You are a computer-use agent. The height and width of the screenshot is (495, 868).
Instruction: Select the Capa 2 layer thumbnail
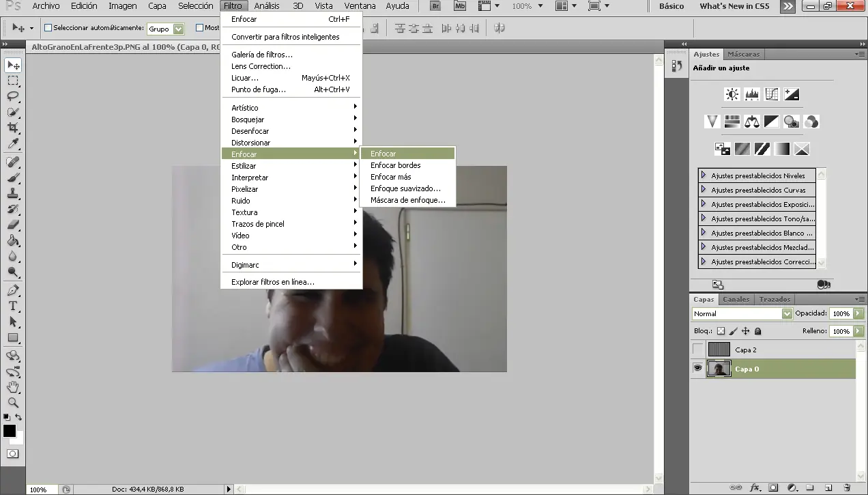[719, 350]
